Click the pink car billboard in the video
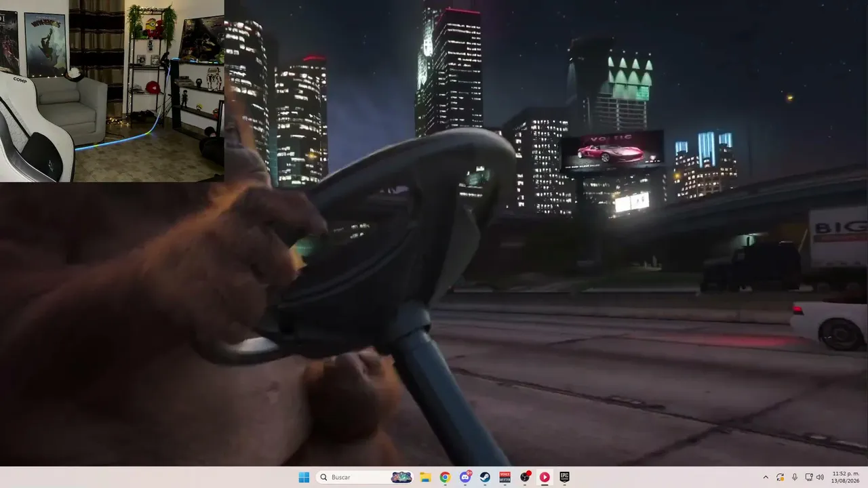 click(x=612, y=150)
